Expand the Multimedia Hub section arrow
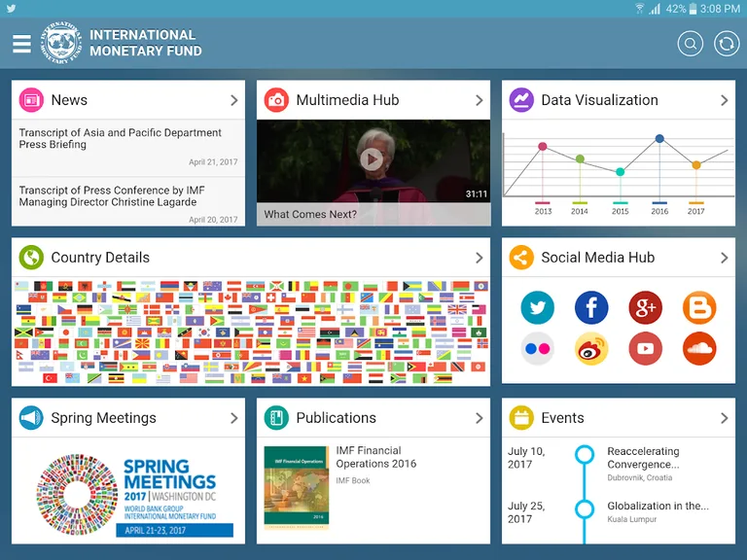747x560 pixels. [479, 100]
